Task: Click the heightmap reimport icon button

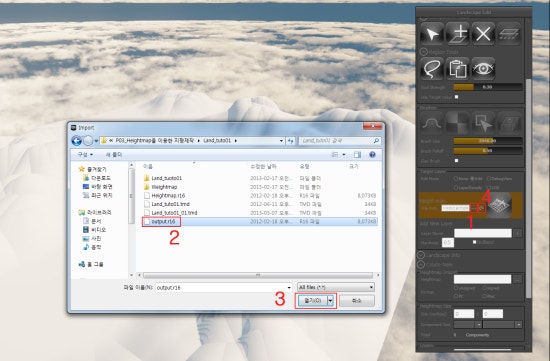Action: [x=482, y=208]
